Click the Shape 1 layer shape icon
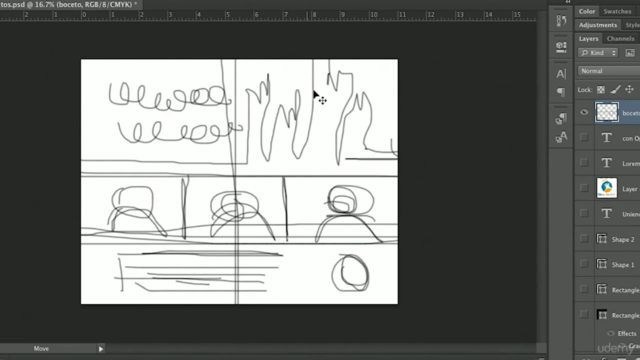 click(x=602, y=264)
